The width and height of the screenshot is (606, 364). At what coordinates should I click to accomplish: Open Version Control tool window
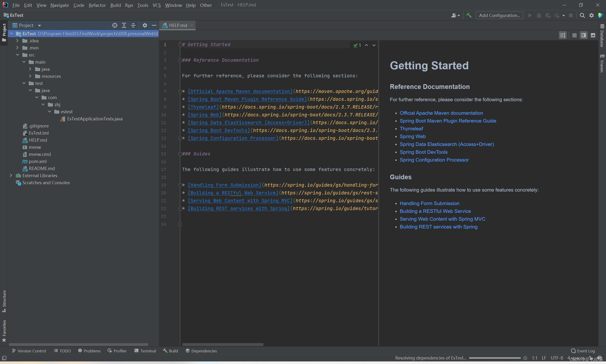29,351
